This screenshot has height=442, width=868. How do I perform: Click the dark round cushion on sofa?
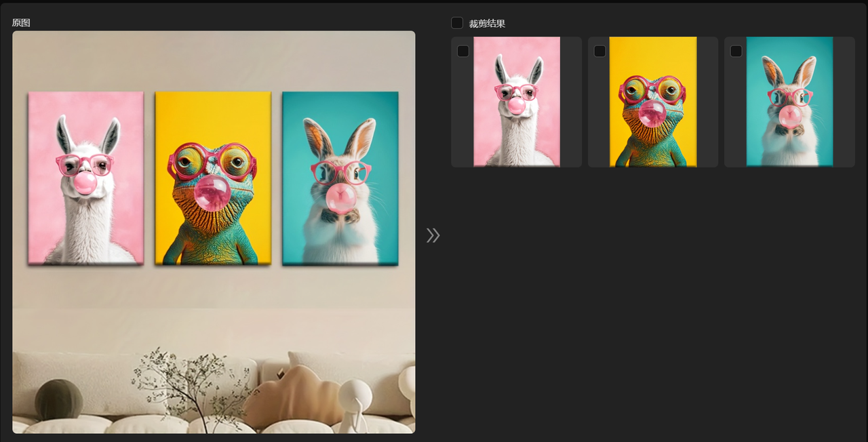point(59,400)
